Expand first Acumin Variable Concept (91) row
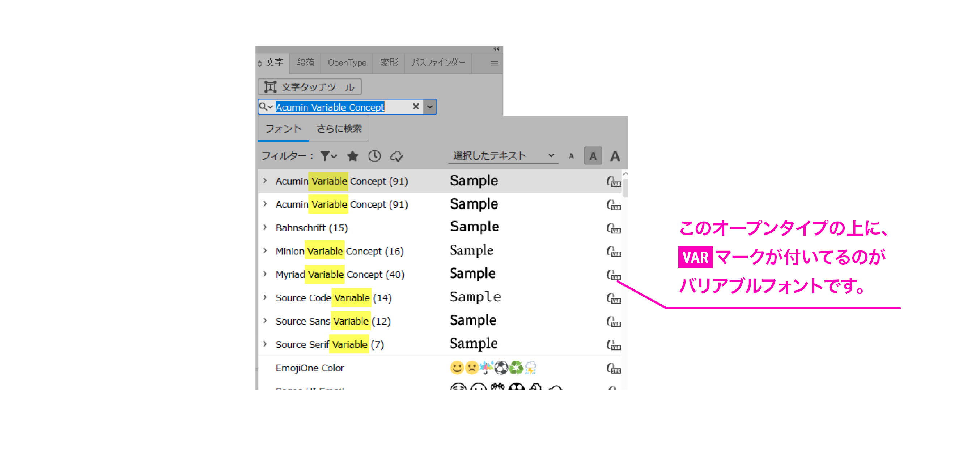This screenshot has width=980, height=451. tap(265, 181)
